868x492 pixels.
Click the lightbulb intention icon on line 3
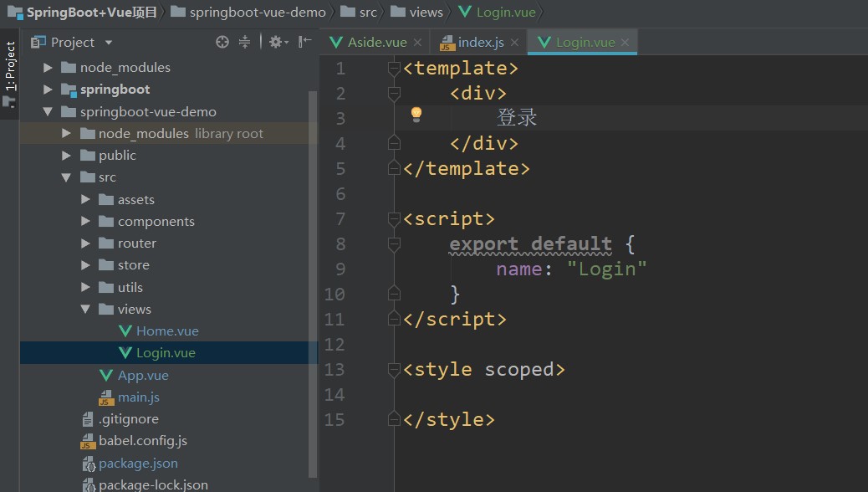416,115
